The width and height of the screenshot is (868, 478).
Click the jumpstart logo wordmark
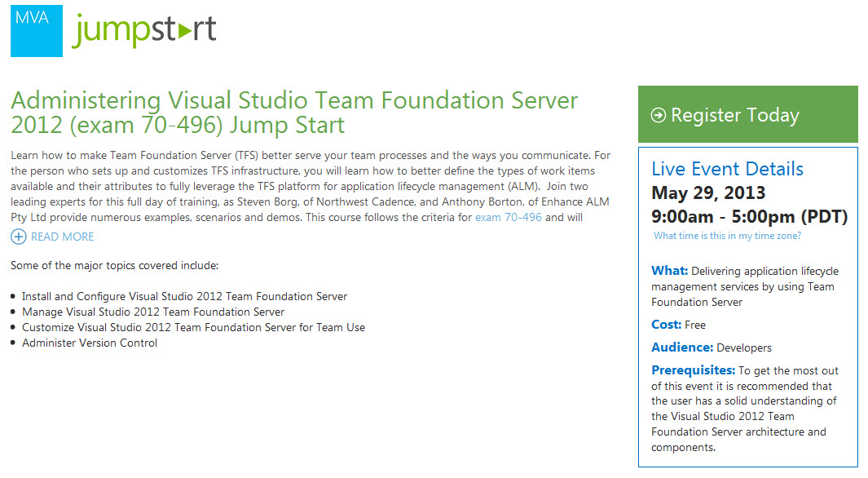144,31
